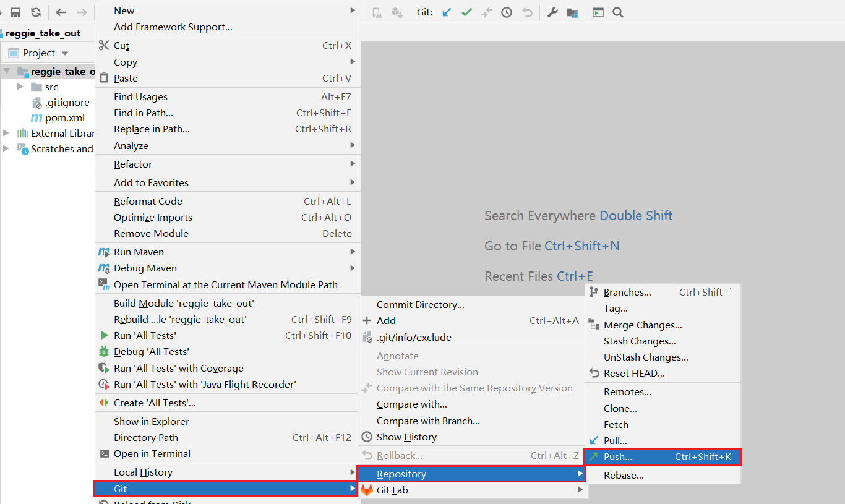This screenshot has height=504, width=845.
Task: Select Commit Directory... menu entry
Action: (x=420, y=305)
